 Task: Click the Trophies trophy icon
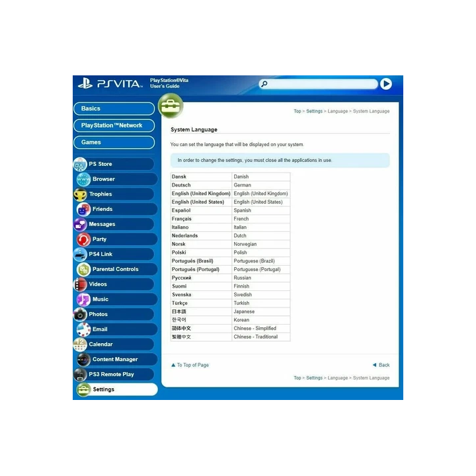80,194
